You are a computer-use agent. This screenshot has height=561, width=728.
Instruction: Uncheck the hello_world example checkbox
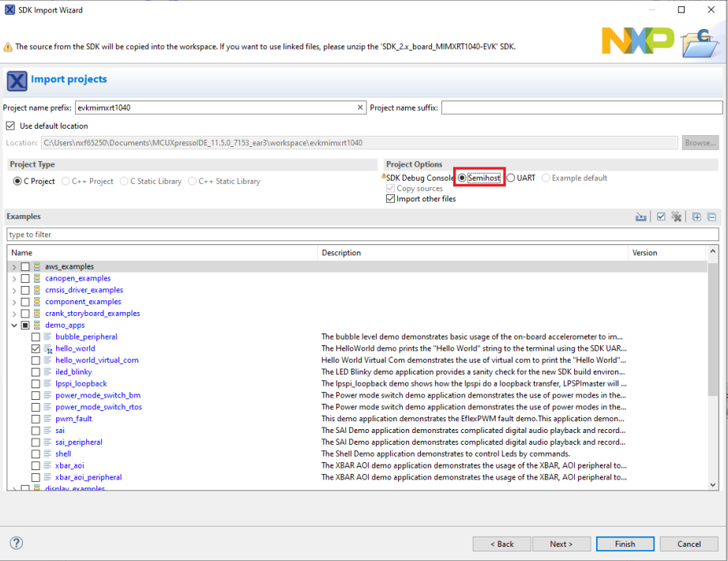point(36,348)
